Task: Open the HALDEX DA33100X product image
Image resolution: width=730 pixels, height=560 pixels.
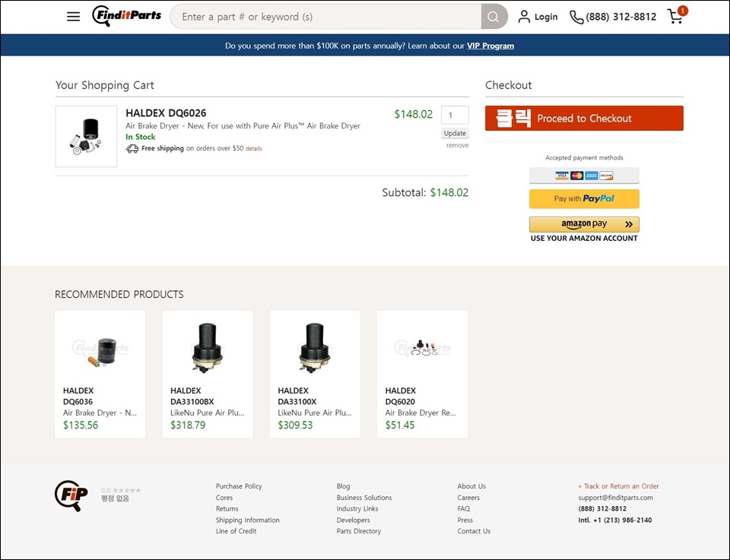Action: click(x=315, y=348)
